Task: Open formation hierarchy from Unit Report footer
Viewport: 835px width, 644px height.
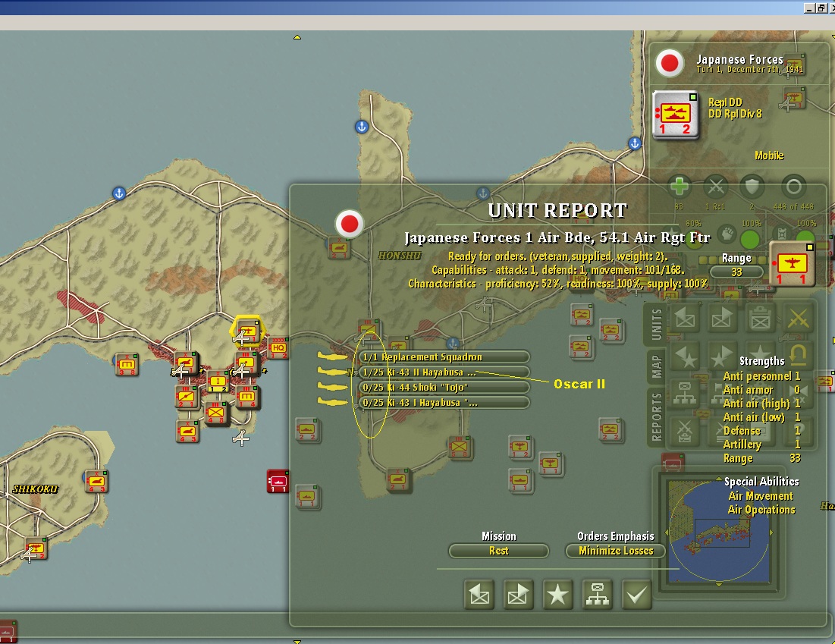Action: coord(598,595)
